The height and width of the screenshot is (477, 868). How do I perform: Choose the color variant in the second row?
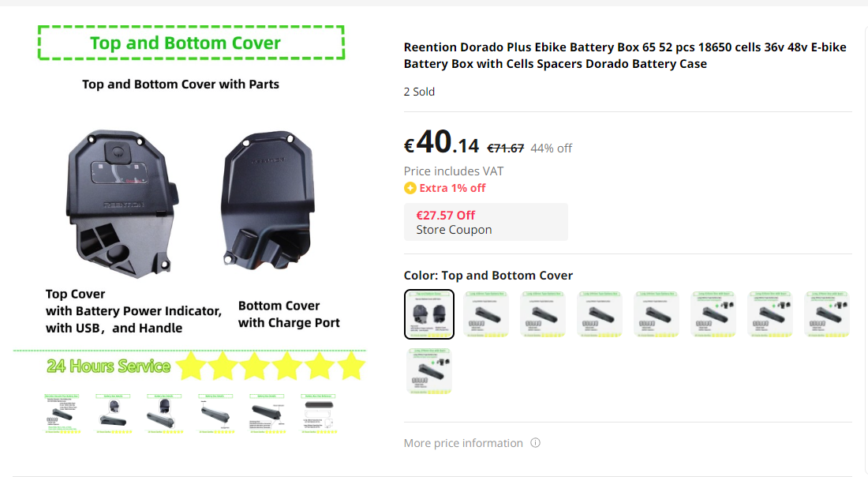429,370
